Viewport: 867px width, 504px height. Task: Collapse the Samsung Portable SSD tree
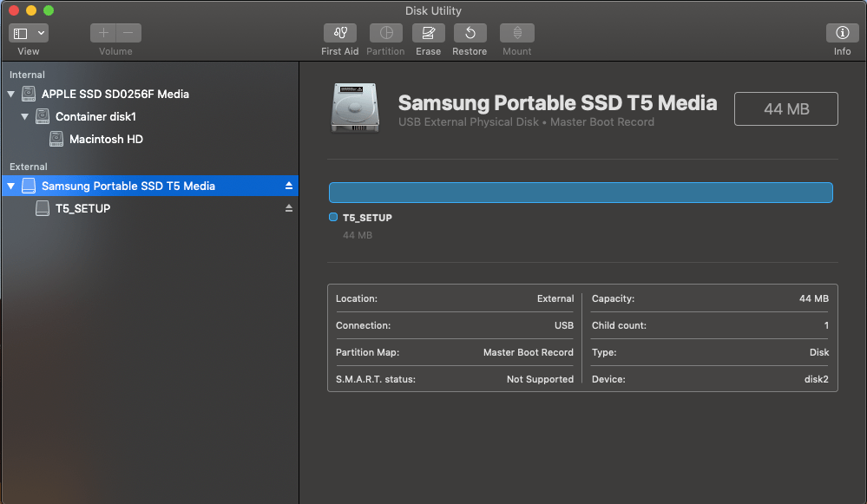[10, 185]
